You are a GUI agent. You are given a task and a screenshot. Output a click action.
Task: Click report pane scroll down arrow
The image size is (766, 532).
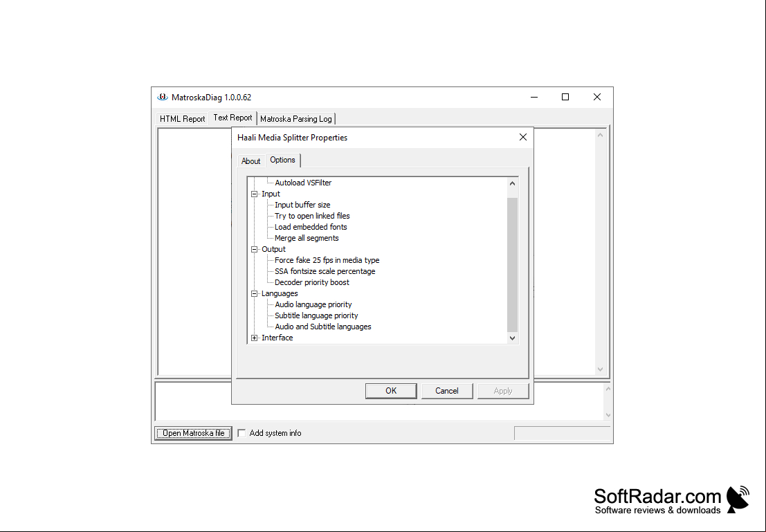pos(601,369)
